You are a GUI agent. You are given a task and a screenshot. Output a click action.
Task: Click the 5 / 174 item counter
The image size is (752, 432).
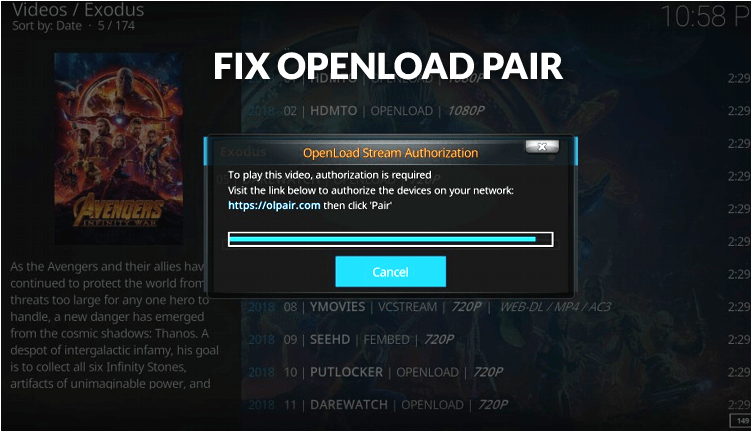pos(116,26)
